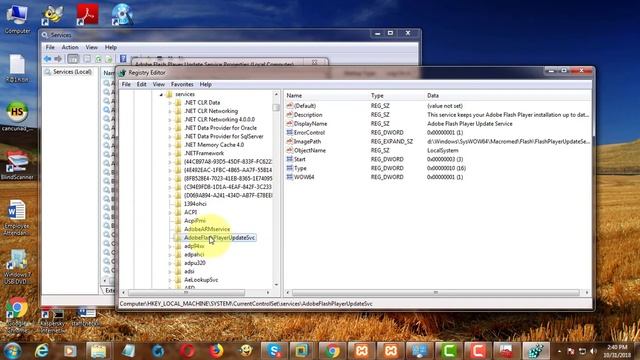Viewport: 640px width, 360px height.
Task: Open the Favorites menu in Registry Editor
Action: pyautogui.click(x=182, y=84)
